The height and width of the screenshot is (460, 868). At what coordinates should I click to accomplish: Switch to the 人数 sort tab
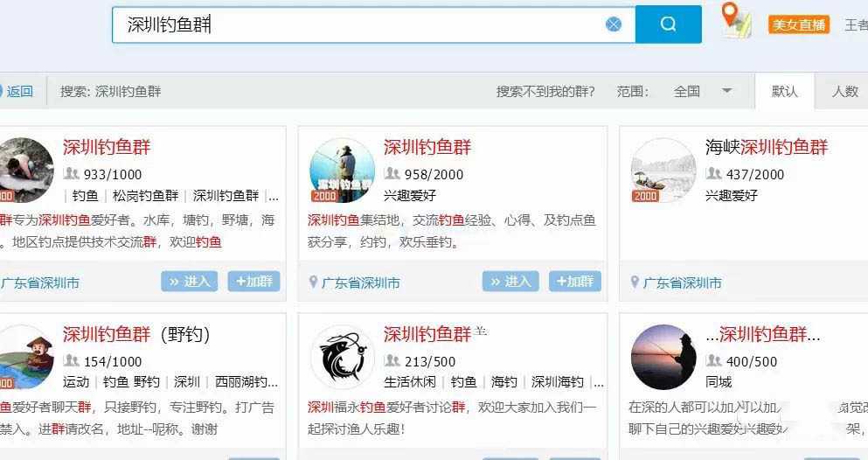click(844, 91)
